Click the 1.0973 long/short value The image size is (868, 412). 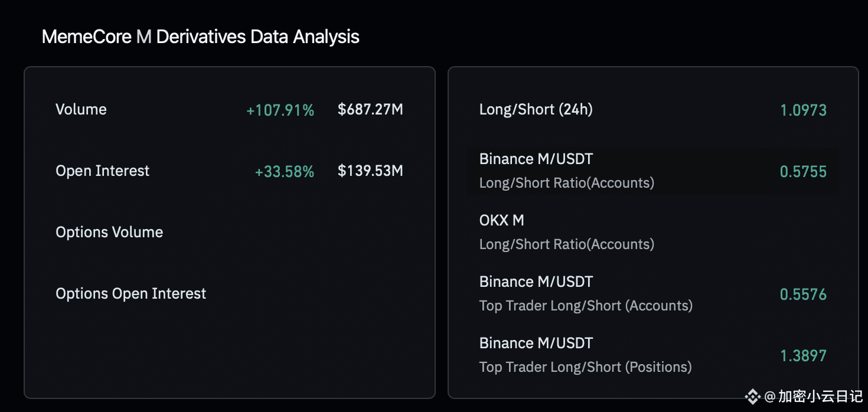tap(803, 110)
